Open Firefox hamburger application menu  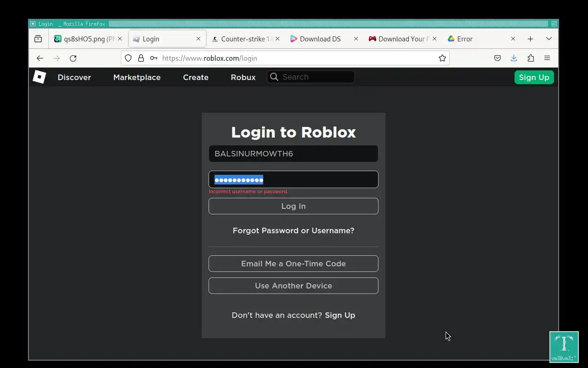coord(547,58)
